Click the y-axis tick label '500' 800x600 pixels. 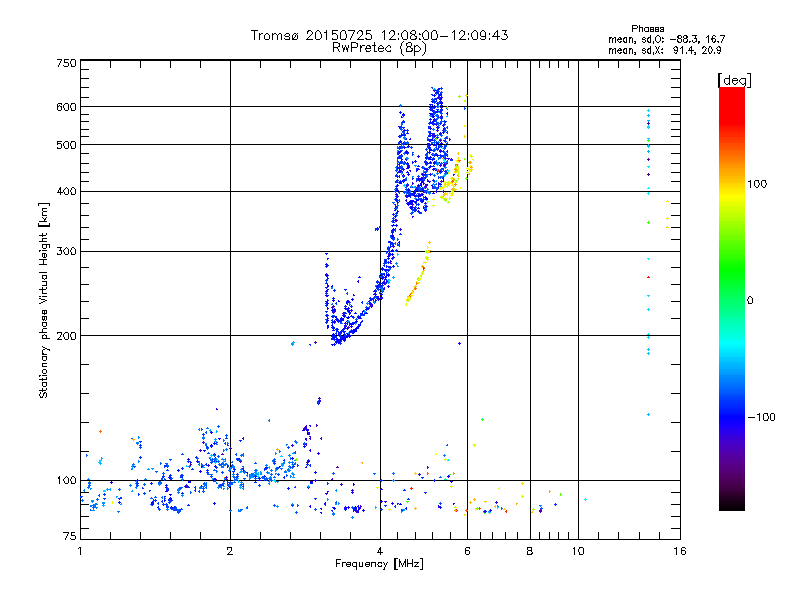[66, 145]
